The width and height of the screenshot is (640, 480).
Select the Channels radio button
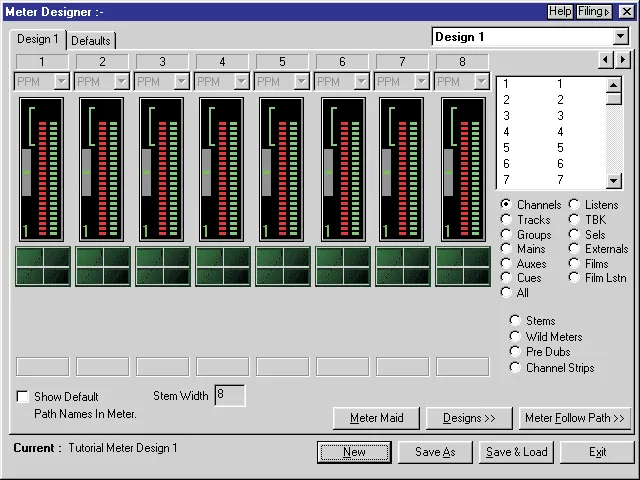pyautogui.click(x=506, y=204)
